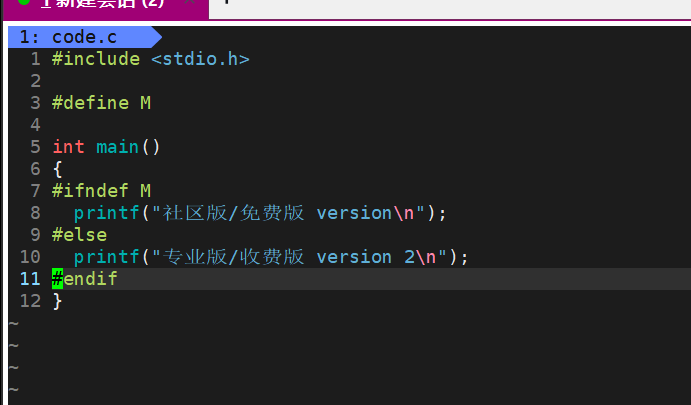Click the "#ifndef" directive on line 7

(90, 191)
